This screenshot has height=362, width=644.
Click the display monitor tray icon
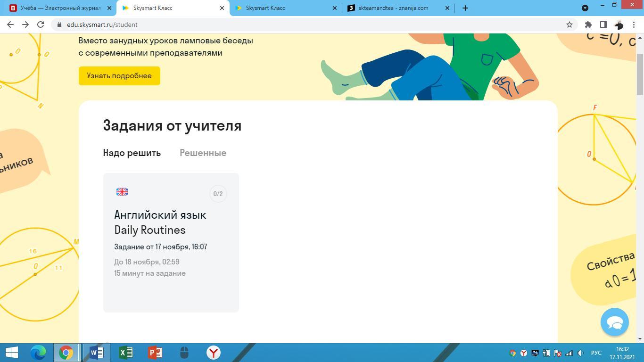point(535,353)
